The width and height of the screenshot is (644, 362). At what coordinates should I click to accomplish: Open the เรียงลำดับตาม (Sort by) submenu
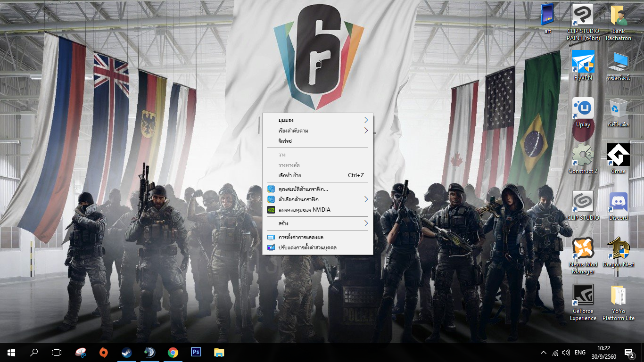[317, 131]
